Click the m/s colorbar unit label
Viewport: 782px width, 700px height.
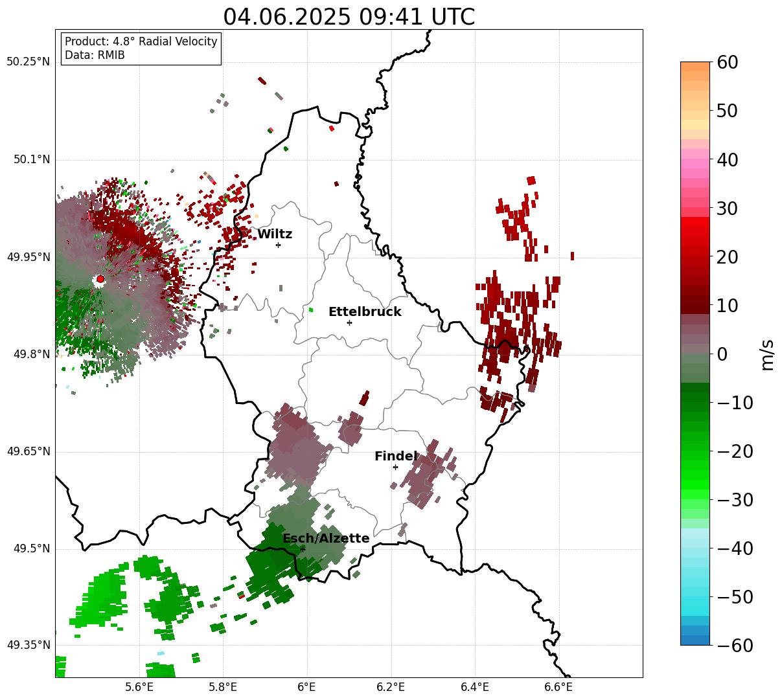click(x=767, y=354)
